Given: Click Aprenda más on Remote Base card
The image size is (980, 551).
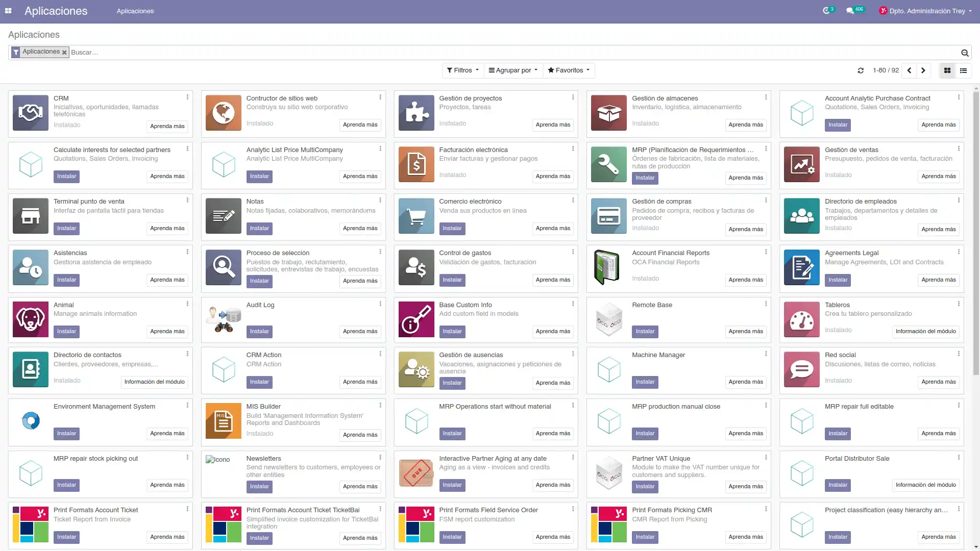Looking at the screenshot, I should pos(746,331).
